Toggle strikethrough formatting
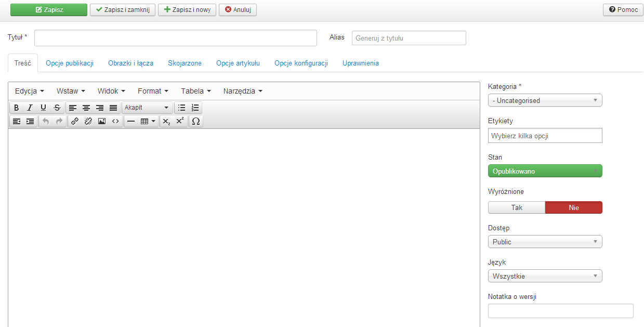This screenshot has width=644, height=327. click(57, 108)
